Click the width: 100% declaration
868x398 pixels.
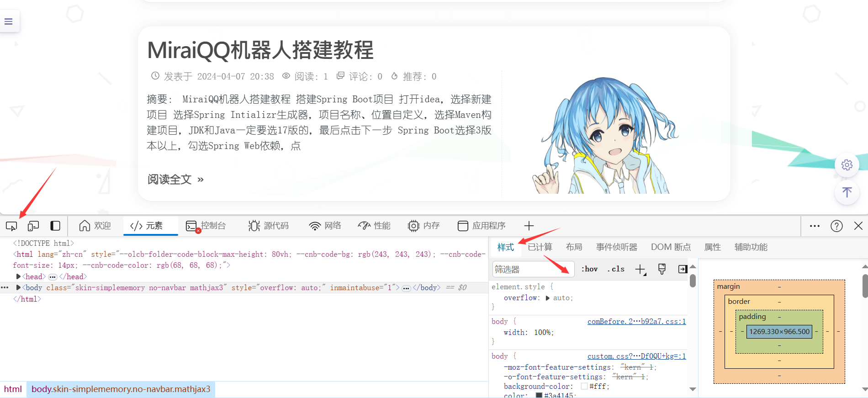click(529, 333)
